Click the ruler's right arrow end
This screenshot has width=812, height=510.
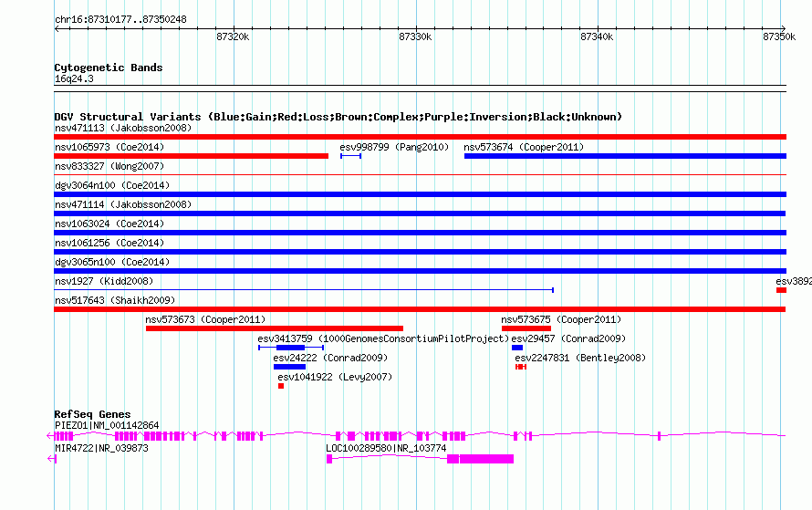(784, 29)
